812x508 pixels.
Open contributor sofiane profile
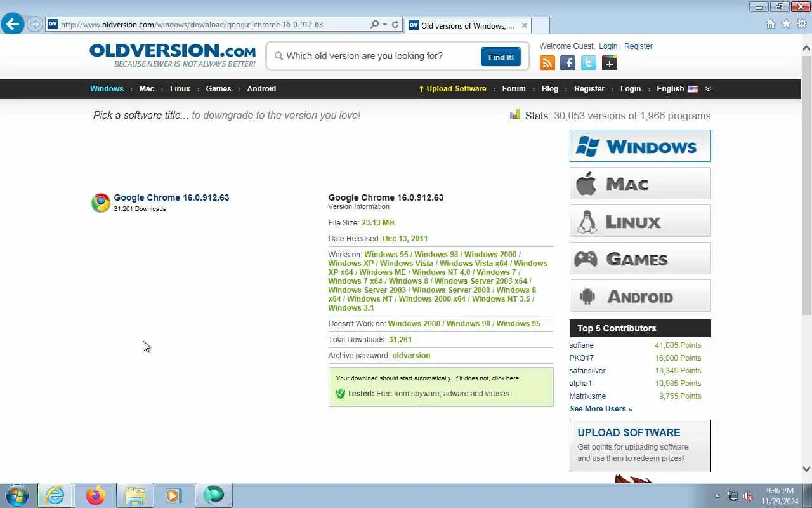(x=582, y=345)
